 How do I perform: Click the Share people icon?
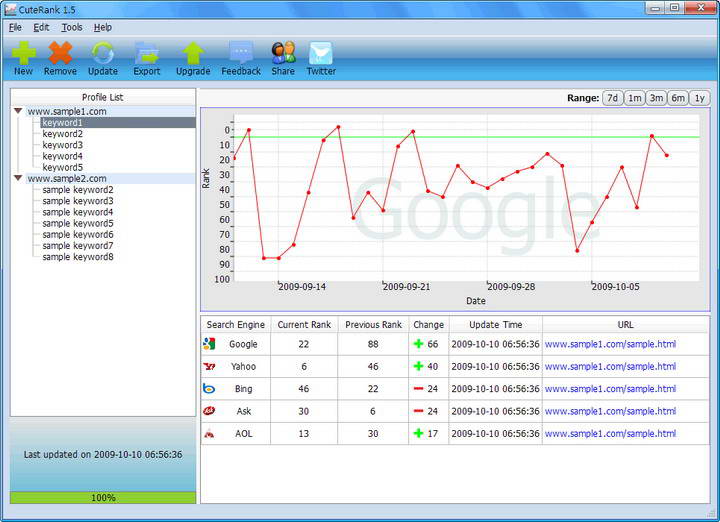pos(283,53)
